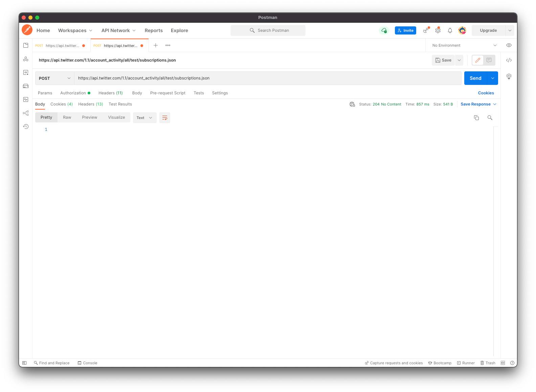Viewport: 536px width, 392px height.
Task: Select the Preview response view
Action: (90, 117)
